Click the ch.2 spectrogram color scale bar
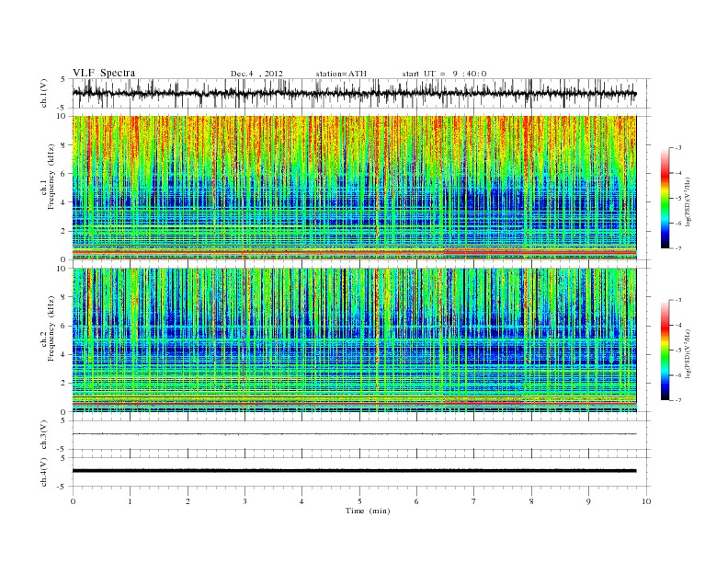This screenshot has width=728, height=563. pos(665,350)
